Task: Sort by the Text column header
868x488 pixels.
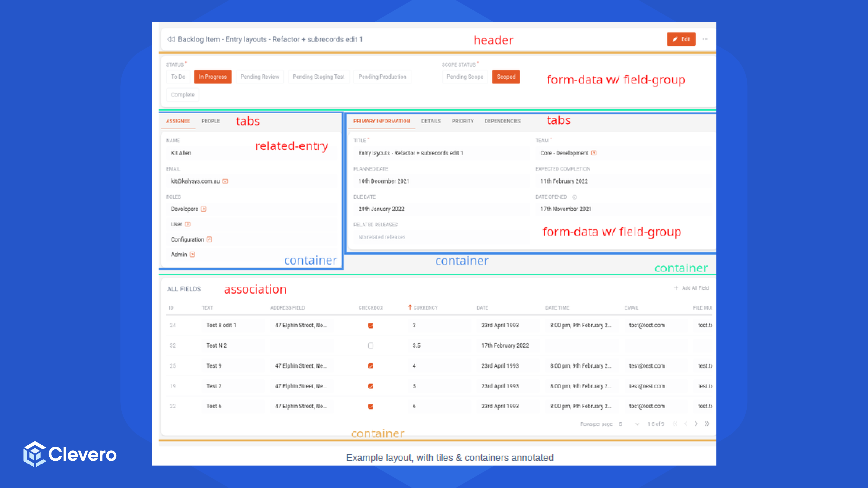Action: coord(207,308)
